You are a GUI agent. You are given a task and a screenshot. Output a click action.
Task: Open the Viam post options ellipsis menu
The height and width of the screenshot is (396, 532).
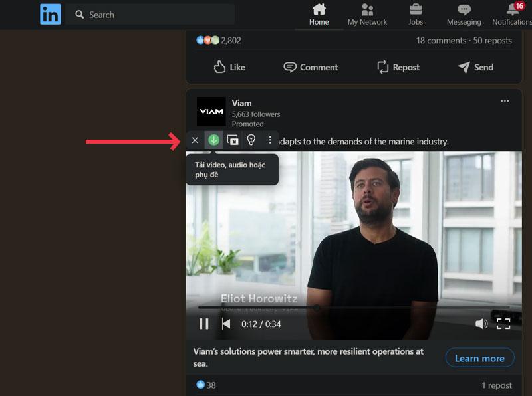(505, 101)
